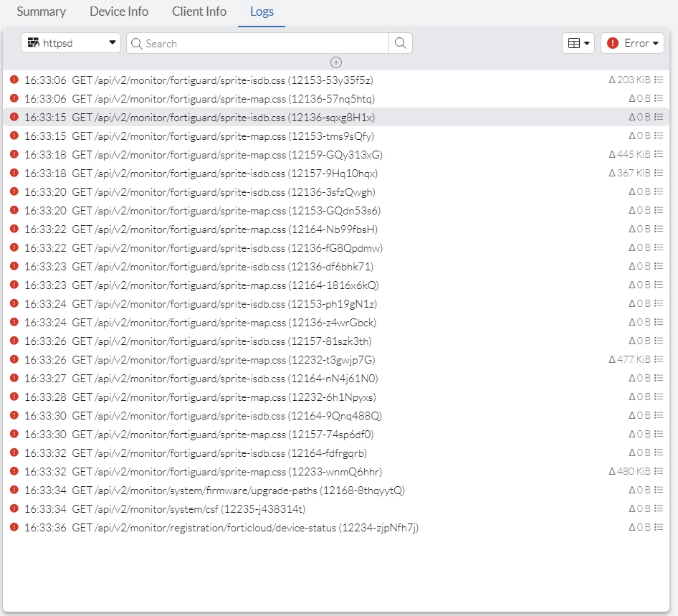678x616 pixels.
Task: Open the httpd log source dropdown
Action: coord(71,43)
